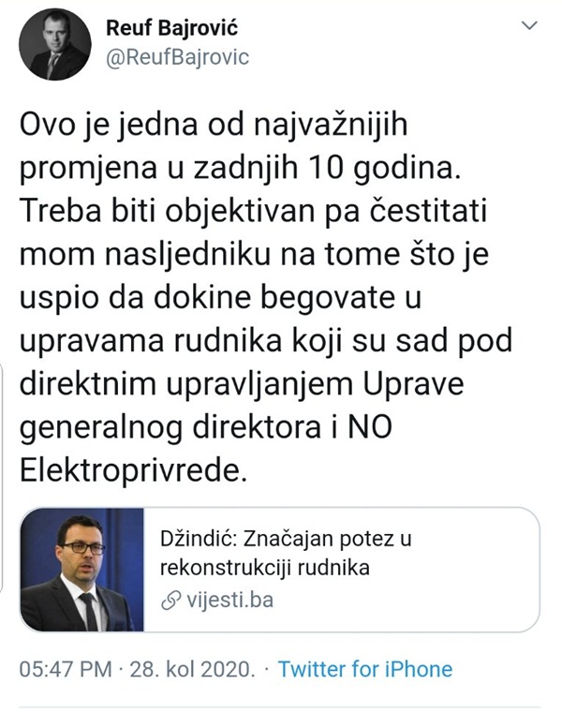Open the vijesti.ba domain link
Viewport: 562px width, 728px height.
pyautogui.click(x=230, y=601)
